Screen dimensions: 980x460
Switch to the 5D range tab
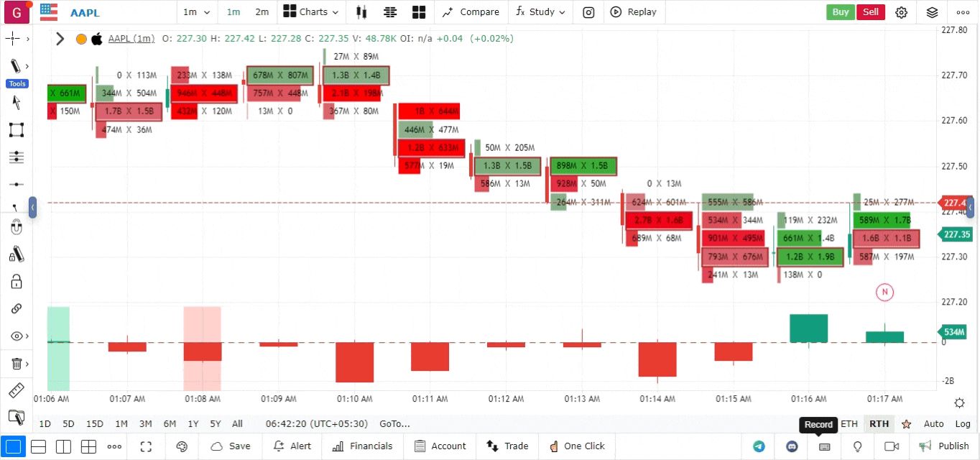pos(68,423)
